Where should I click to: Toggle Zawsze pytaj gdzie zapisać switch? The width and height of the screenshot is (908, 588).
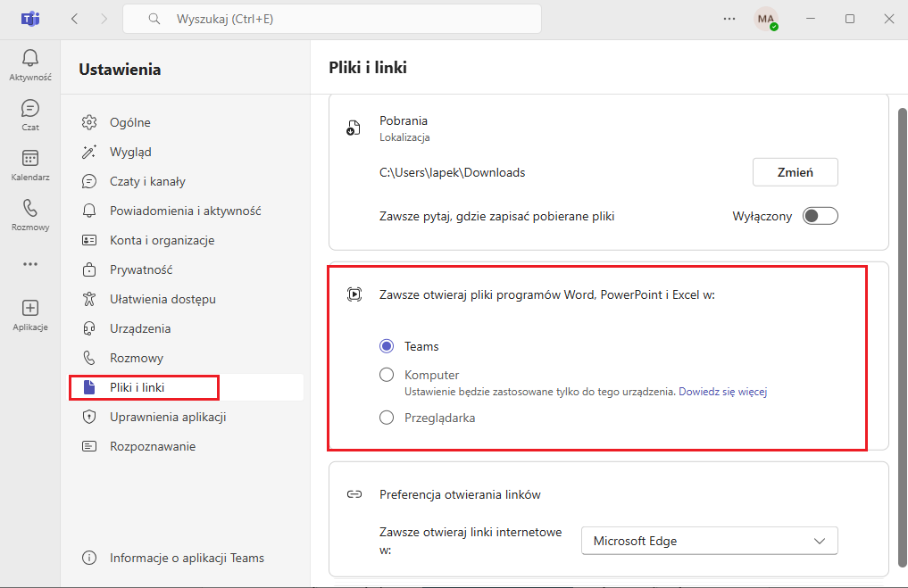(x=820, y=216)
